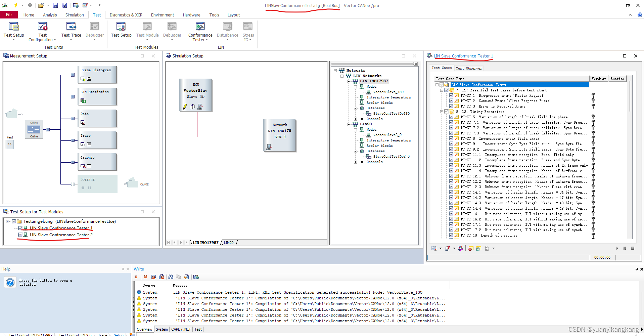Expand Channels under LIN ISO17987
The image size is (644, 336).
click(355, 119)
